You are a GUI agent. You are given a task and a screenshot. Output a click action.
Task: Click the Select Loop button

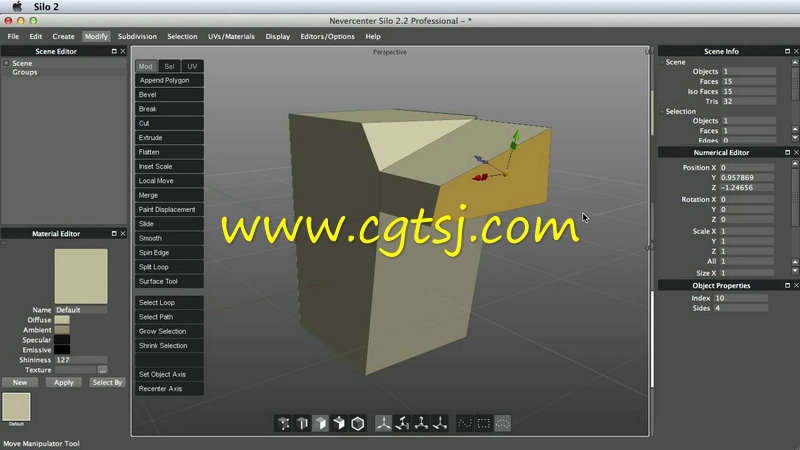click(x=169, y=303)
